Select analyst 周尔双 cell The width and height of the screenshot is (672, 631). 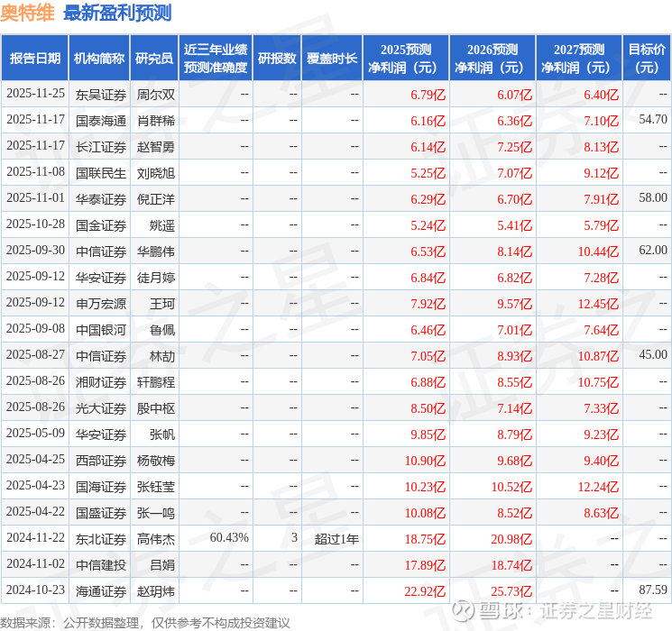point(155,95)
